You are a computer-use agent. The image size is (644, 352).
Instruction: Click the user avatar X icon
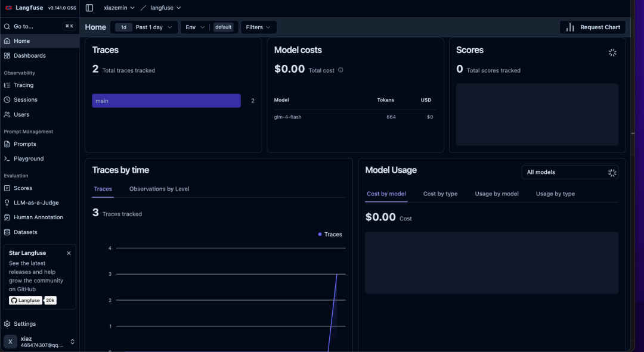click(x=10, y=341)
